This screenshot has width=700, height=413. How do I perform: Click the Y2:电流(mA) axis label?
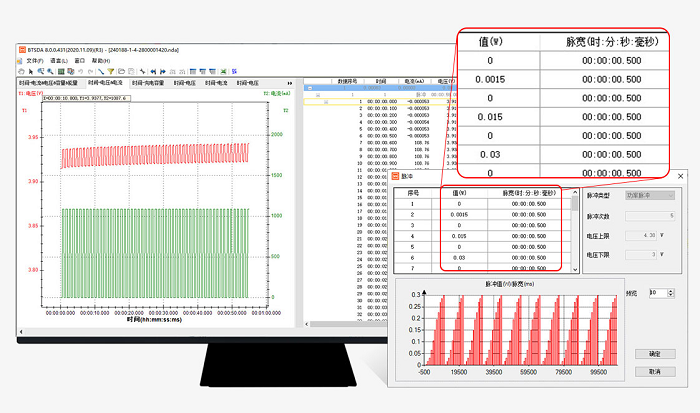277,94
